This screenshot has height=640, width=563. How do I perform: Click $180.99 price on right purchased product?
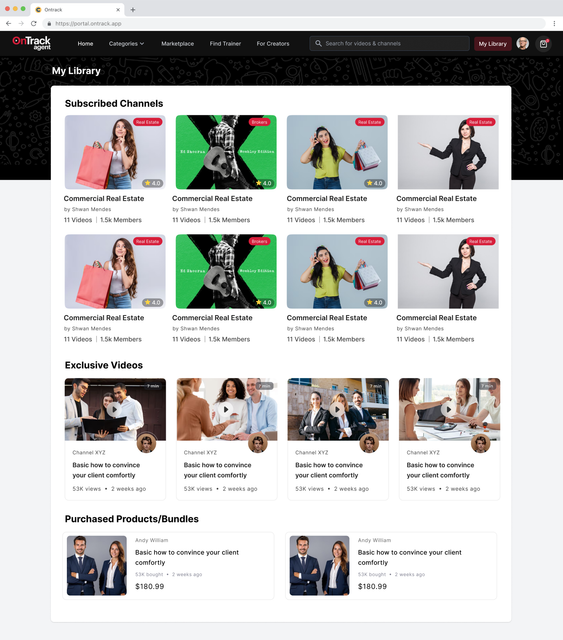tap(372, 587)
